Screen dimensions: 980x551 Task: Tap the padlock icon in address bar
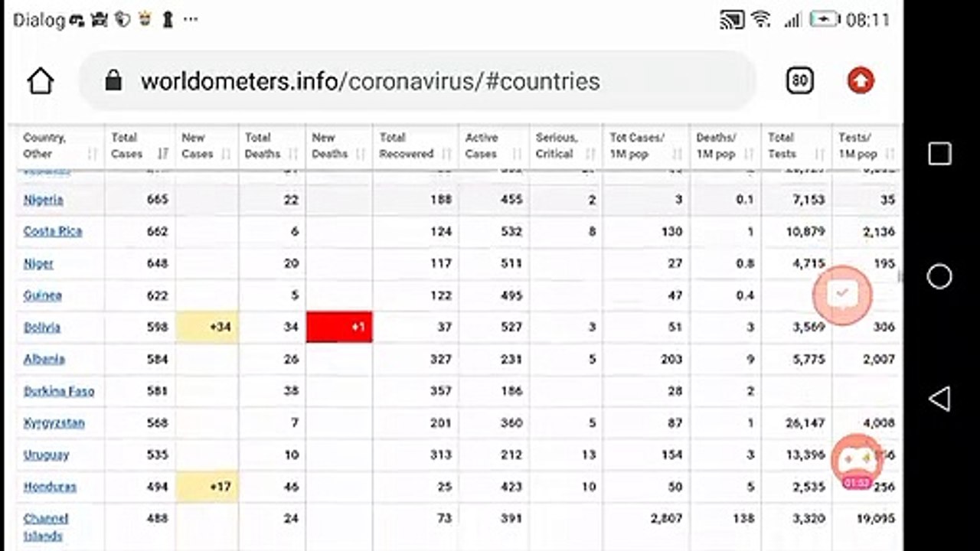point(113,80)
